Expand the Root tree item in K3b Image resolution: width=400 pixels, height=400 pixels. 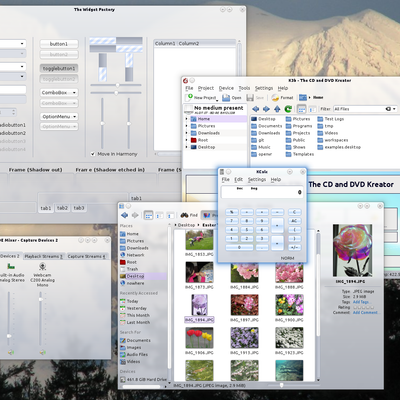tap(186, 140)
